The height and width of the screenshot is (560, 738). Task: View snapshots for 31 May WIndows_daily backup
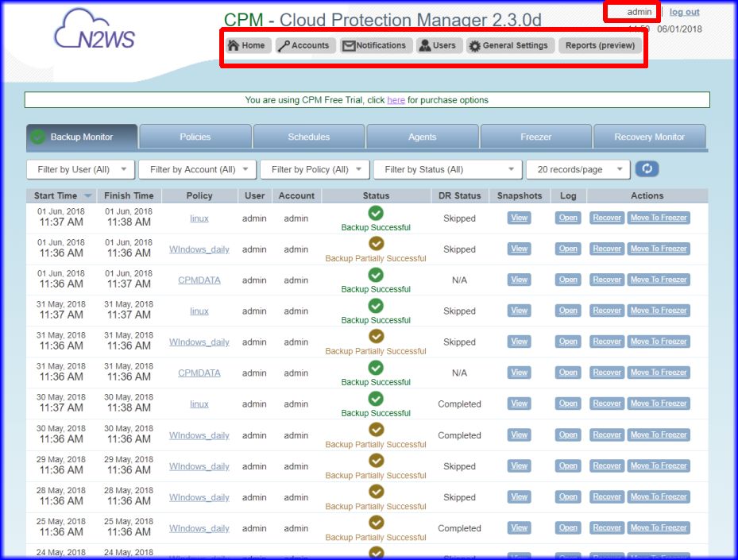519,342
